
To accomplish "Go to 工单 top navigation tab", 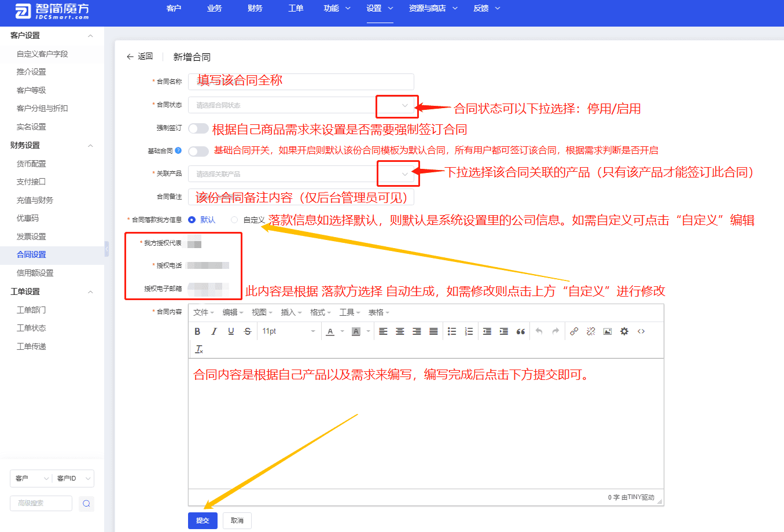I will 296,8.
